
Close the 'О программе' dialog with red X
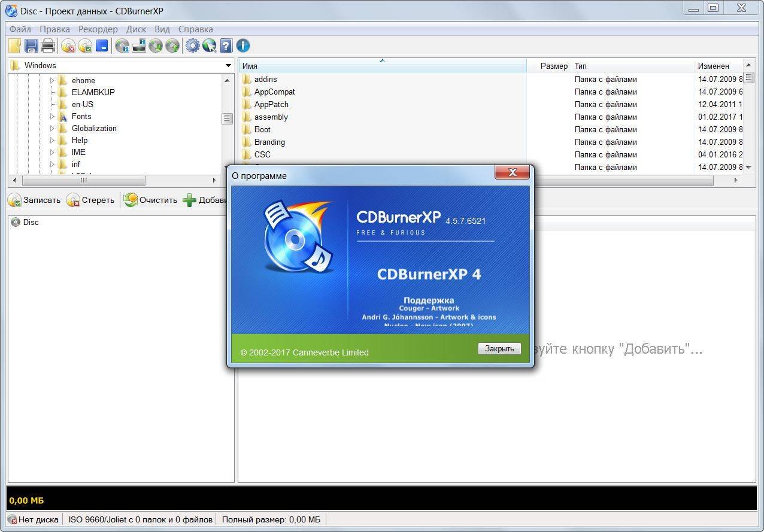tap(512, 172)
